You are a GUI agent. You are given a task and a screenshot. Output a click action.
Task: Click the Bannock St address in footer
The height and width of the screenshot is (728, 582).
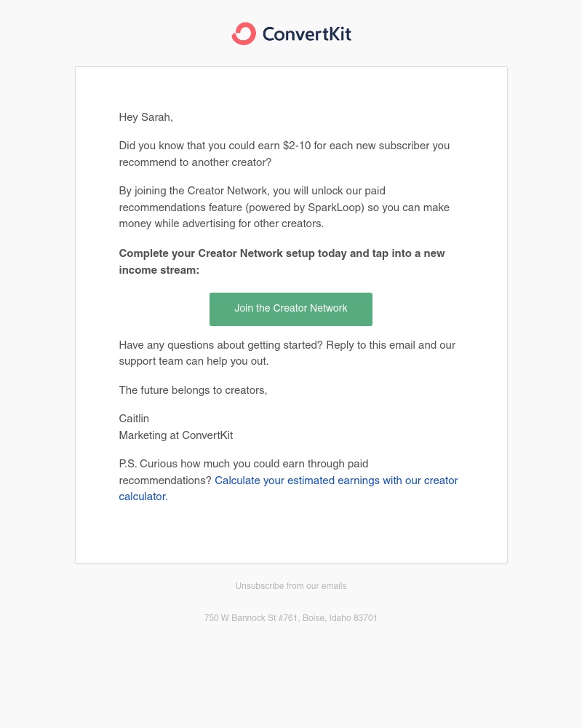point(291,618)
